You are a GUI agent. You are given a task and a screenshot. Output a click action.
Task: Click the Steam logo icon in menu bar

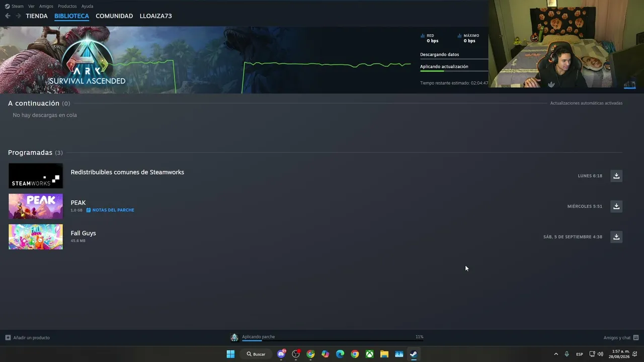[7, 6]
